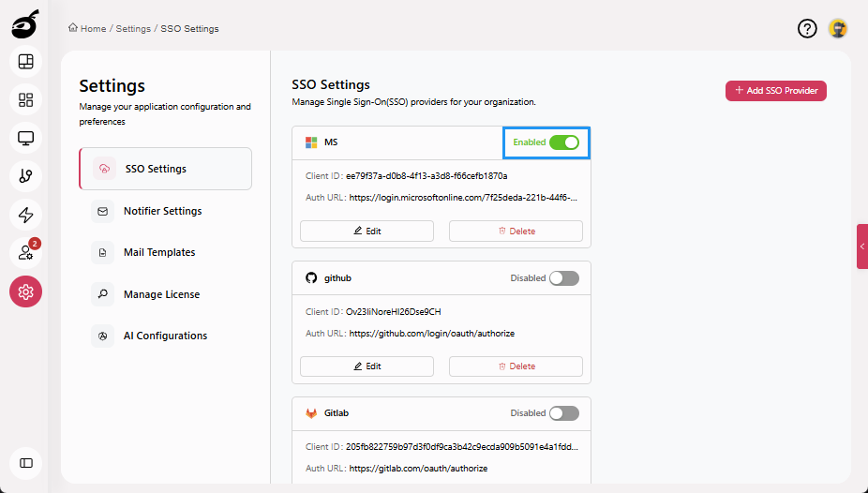Viewport: 868px width, 493px height.
Task: Click the 'Manage Single Sign-On(SSO) providers' description
Action: [x=413, y=102]
